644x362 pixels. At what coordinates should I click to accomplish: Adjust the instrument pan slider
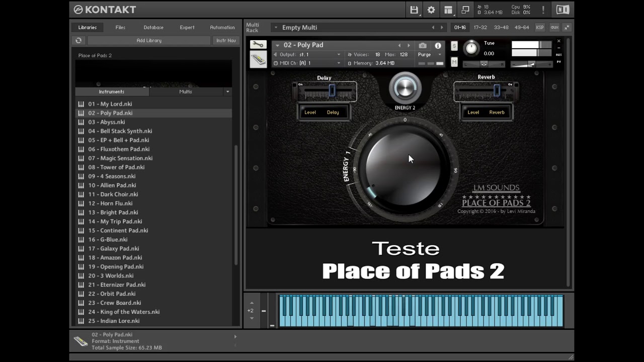(484, 64)
